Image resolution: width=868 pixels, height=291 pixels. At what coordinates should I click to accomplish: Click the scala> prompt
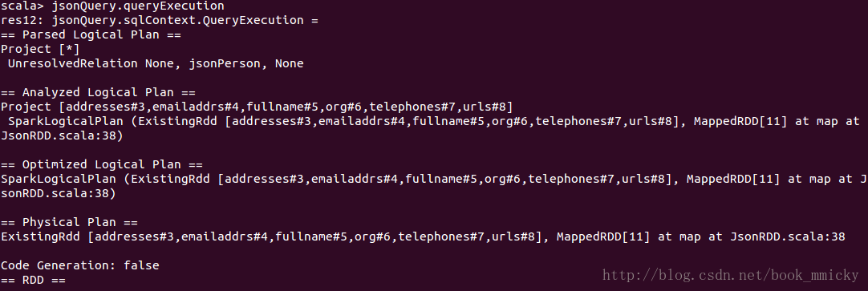pos(22,6)
